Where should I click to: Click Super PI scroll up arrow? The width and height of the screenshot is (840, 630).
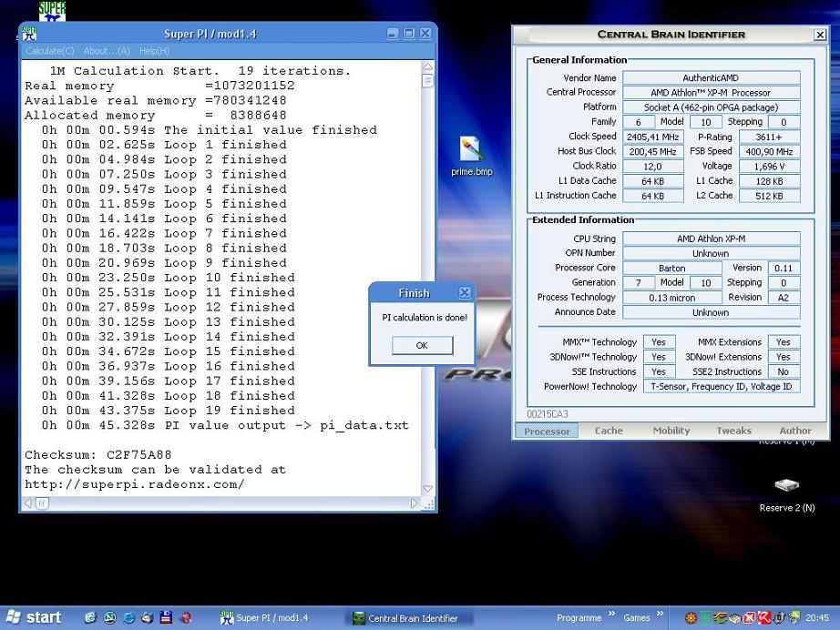427,66
